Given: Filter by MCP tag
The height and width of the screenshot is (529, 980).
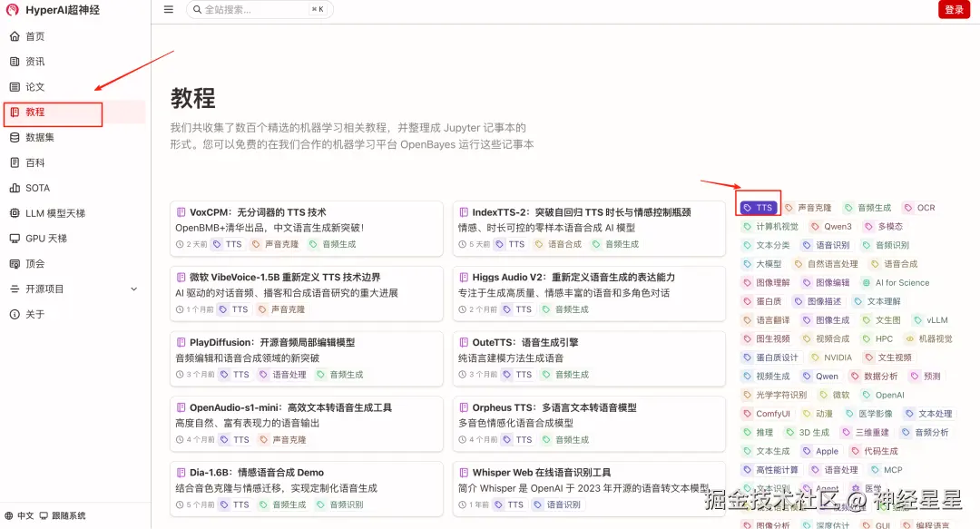Looking at the screenshot, I should coord(887,470).
